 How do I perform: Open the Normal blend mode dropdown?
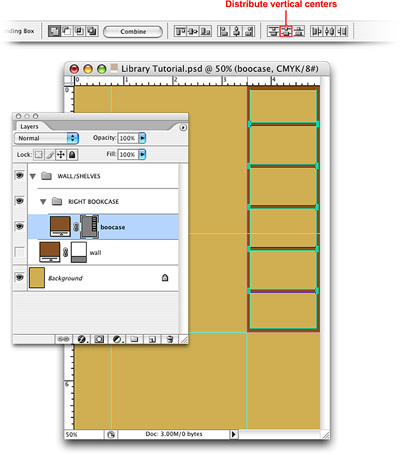click(x=46, y=138)
